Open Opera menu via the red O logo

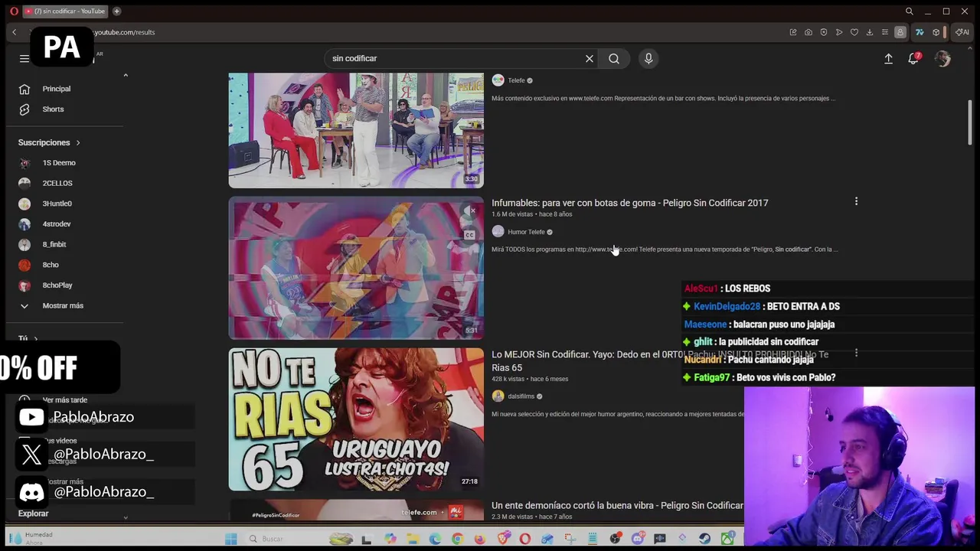pos(14,11)
